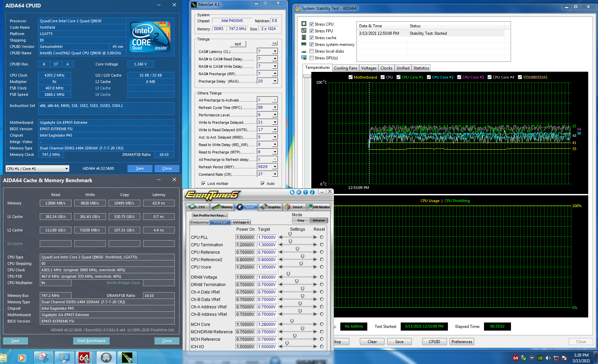This screenshot has width=598, height=364.
Task: Click the AIDA64 taskbar icon
Action: pos(84,358)
